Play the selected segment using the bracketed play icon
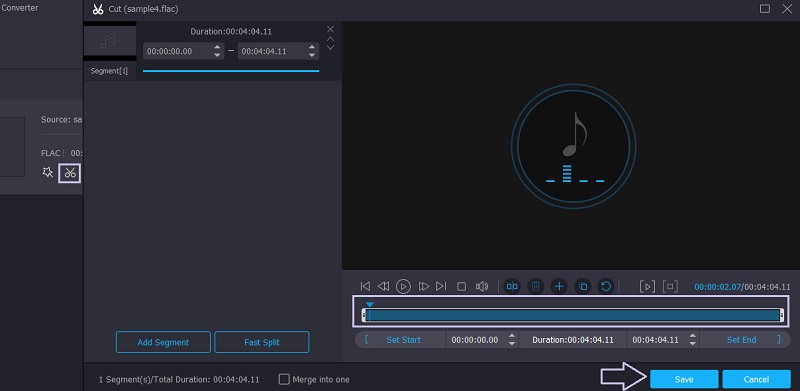Image resolution: width=800 pixels, height=391 pixels. pos(647,286)
